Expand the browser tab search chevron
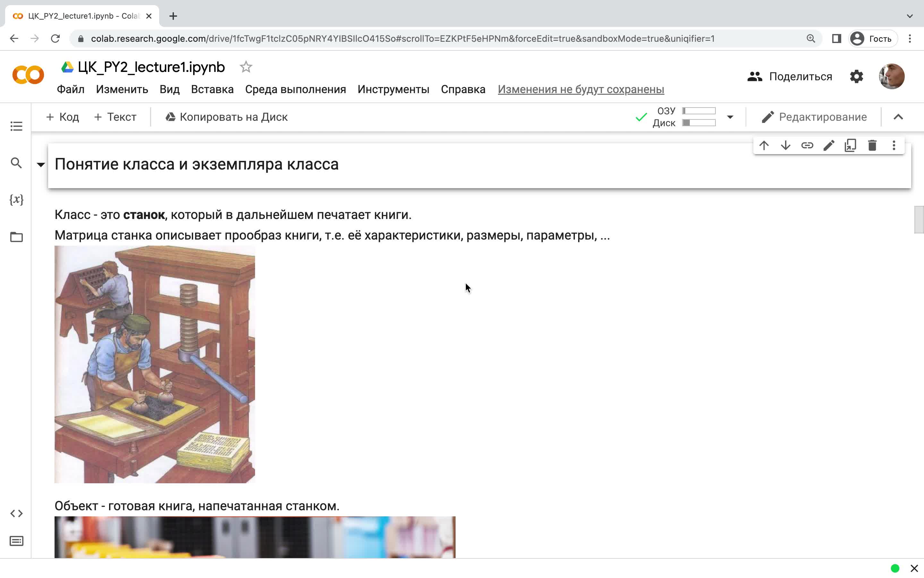Image resolution: width=924 pixels, height=578 pixels. (910, 16)
